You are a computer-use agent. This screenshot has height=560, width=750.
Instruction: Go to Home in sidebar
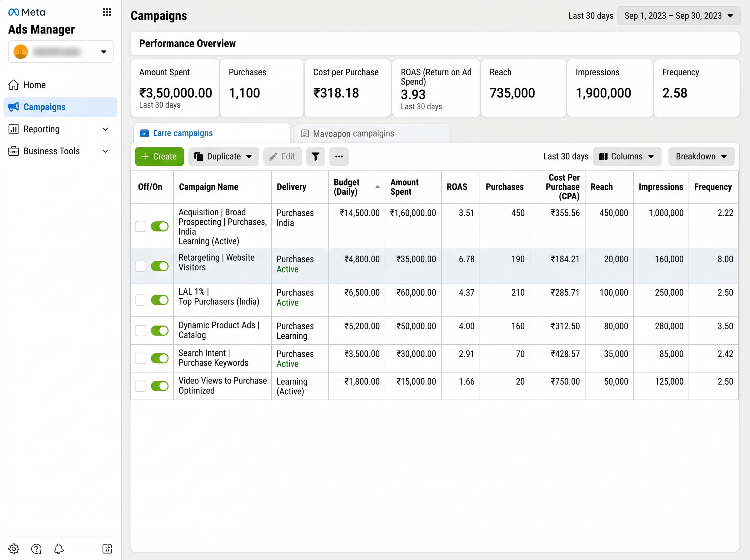tap(60, 85)
